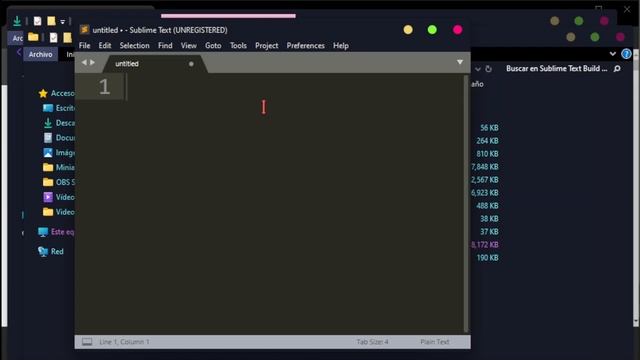Image resolution: width=640 pixels, height=360 pixels.
Task: Click the pink close circle of Sublime Text
Action: (x=458, y=30)
